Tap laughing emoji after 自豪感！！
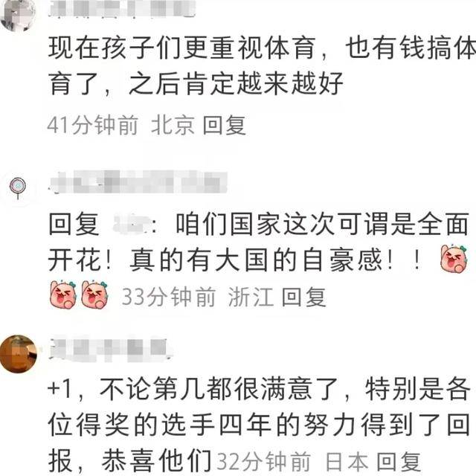 454,259
